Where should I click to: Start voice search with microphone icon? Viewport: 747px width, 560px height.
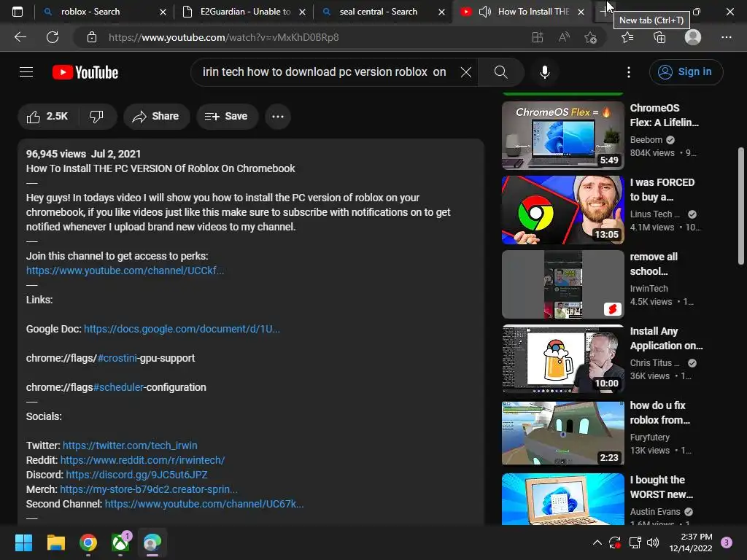(x=544, y=72)
